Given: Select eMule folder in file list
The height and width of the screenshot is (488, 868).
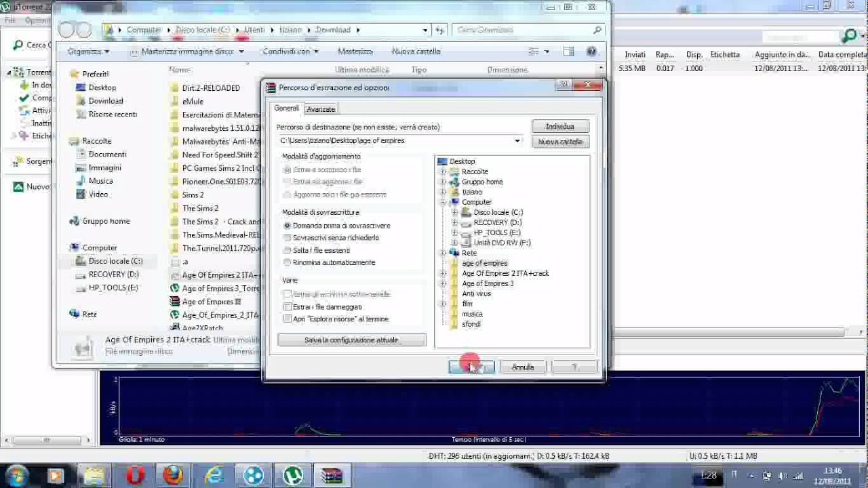Looking at the screenshot, I should tap(193, 102).
